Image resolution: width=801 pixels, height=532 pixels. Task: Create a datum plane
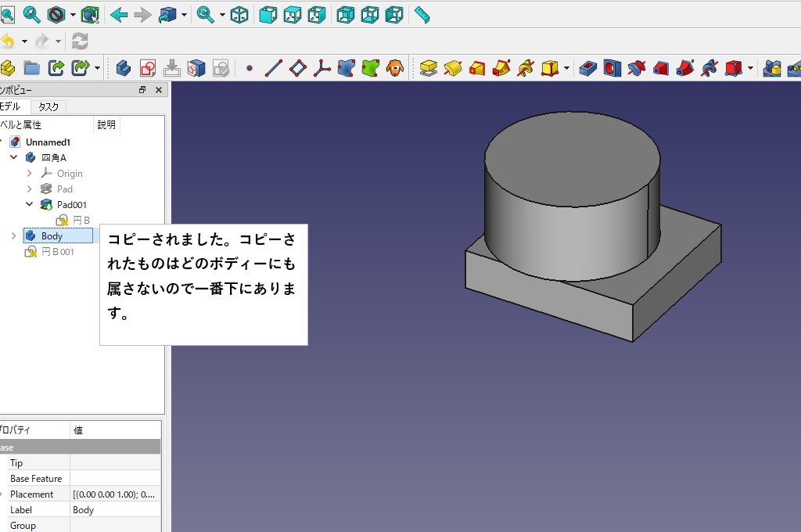(298, 67)
